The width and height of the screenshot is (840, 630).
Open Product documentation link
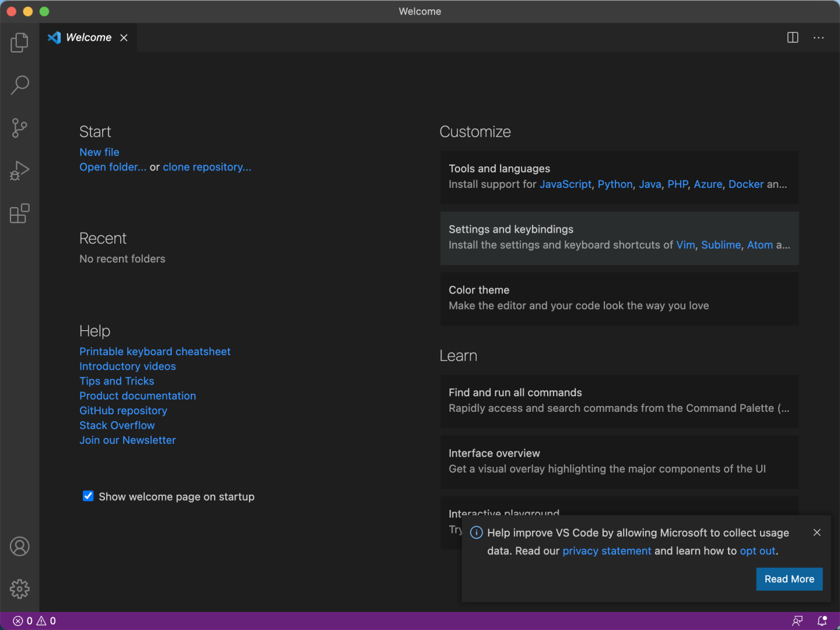click(138, 396)
